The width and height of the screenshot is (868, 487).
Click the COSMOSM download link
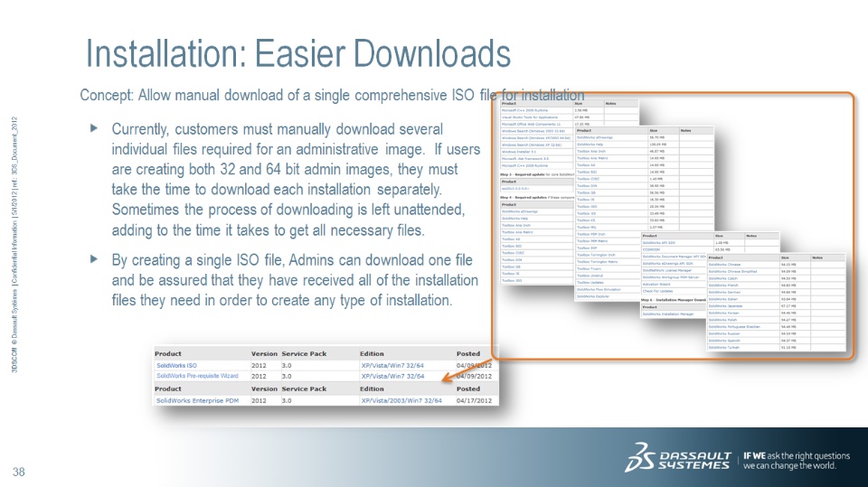pos(651,249)
